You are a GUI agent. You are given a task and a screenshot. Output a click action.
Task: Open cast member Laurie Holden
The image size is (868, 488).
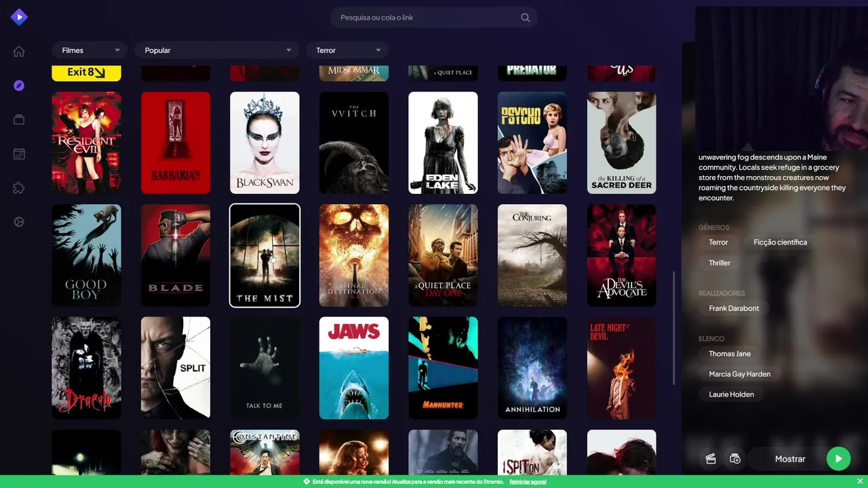tap(731, 394)
